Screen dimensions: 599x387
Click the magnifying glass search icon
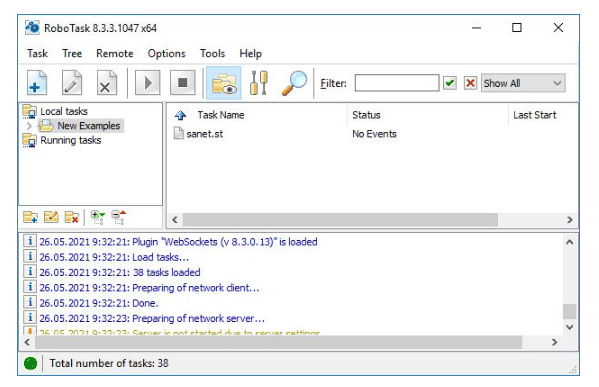pyautogui.click(x=294, y=83)
